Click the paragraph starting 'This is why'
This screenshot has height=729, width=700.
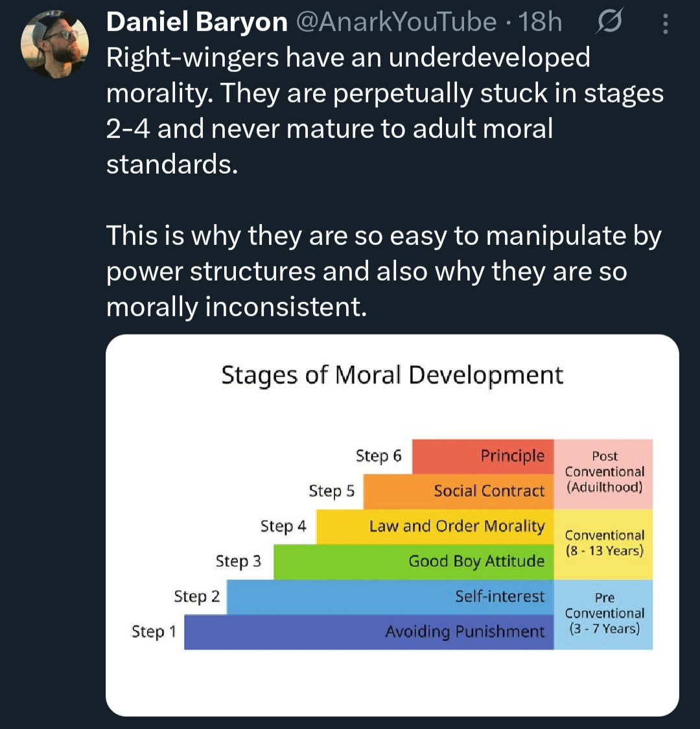(383, 271)
